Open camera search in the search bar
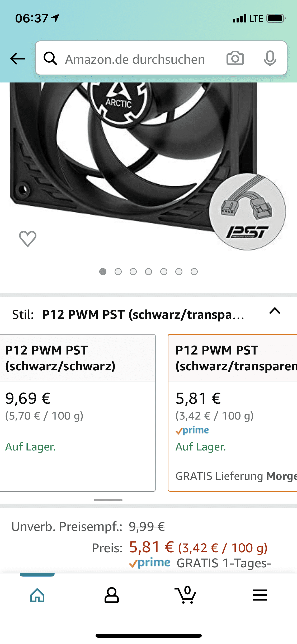This screenshot has height=644, width=297. (235, 58)
